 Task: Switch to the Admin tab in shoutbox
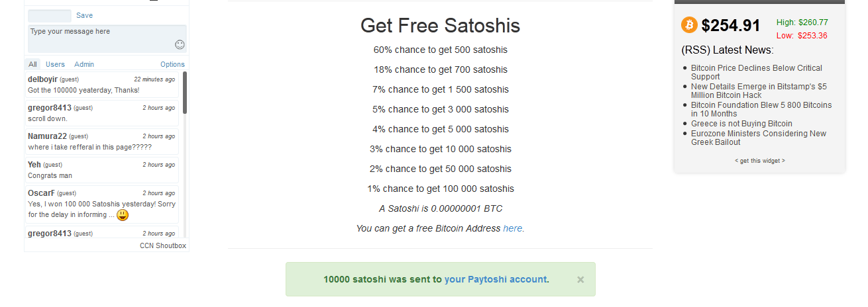(84, 64)
